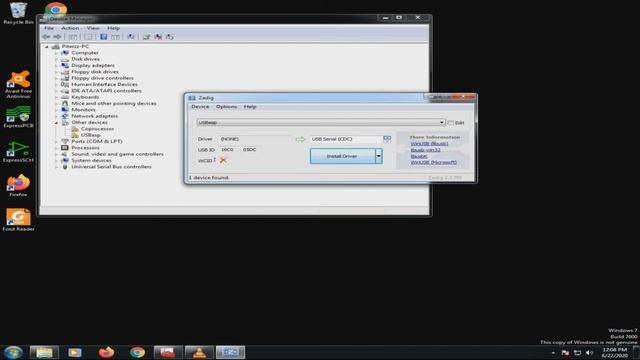Click last toolbar icon, Scan for hardware changes
The width and height of the screenshot is (640, 360).
pos(170,37)
